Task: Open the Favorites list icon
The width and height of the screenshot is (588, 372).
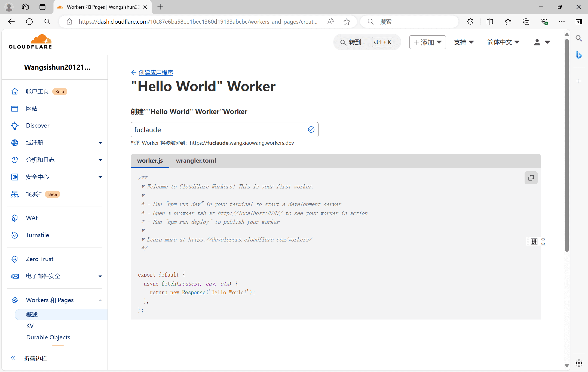Action: pyautogui.click(x=508, y=22)
